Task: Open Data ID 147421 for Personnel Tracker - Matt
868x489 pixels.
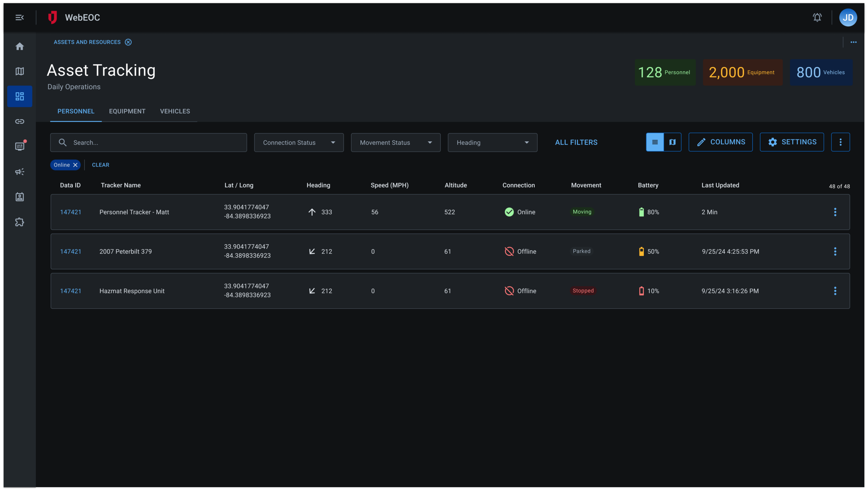Action: [x=71, y=212]
